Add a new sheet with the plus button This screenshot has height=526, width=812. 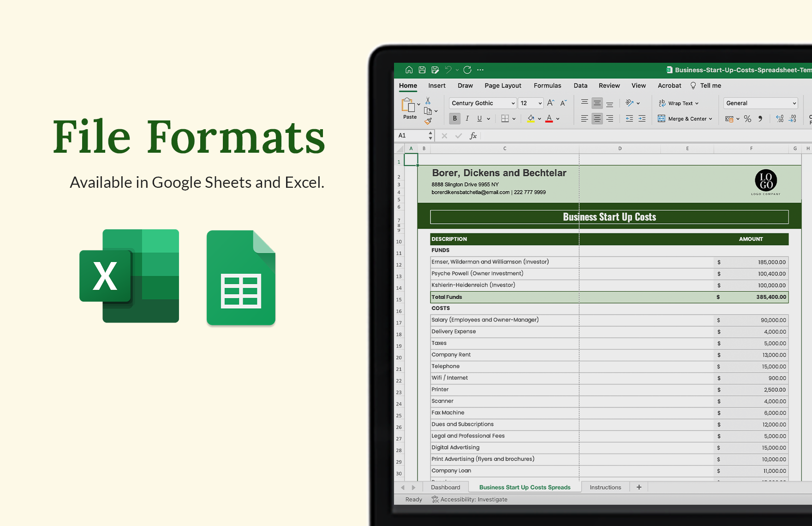pyautogui.click(x=639, y=487)
